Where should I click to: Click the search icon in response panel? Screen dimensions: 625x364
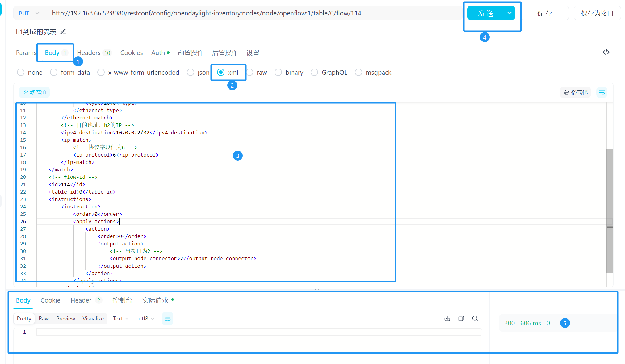475,319
